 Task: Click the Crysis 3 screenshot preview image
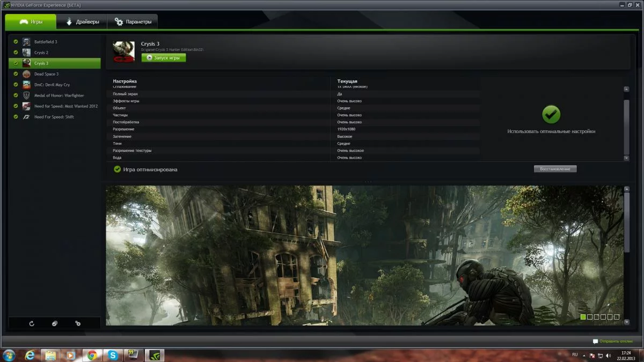click(x=364, y=255)
